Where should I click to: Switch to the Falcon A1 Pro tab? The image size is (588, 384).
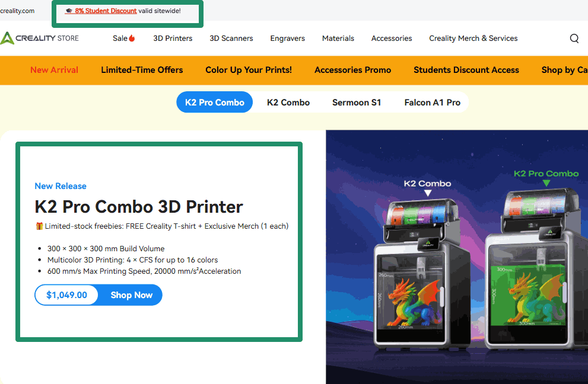tap(432, 103)
